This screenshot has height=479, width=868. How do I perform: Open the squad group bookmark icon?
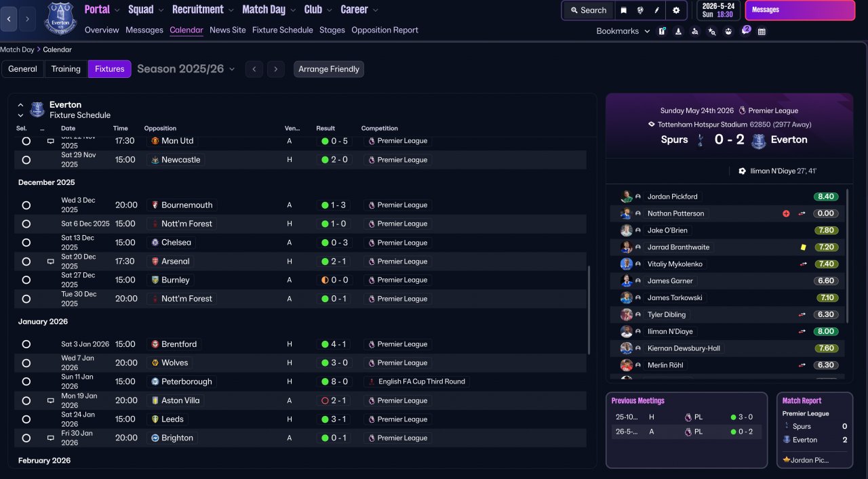click(x=728, y=31)
